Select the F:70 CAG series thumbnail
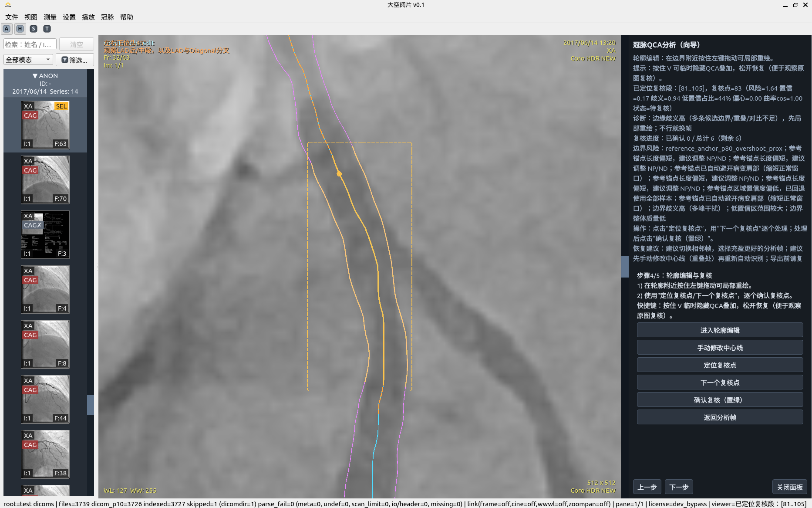Image resolution: width=812 pixels, height=508 pixels. click(x=45, y=179)
